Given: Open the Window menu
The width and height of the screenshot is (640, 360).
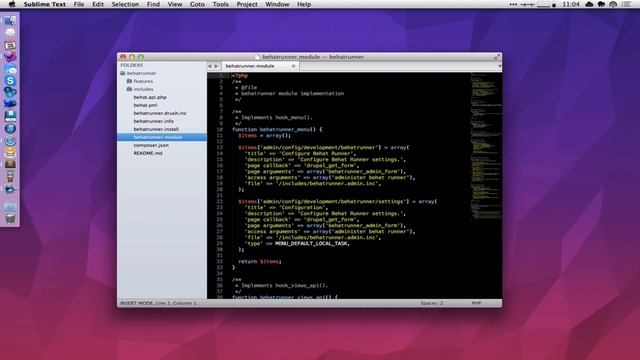Looking at the screenshot, I should point(277,4).
